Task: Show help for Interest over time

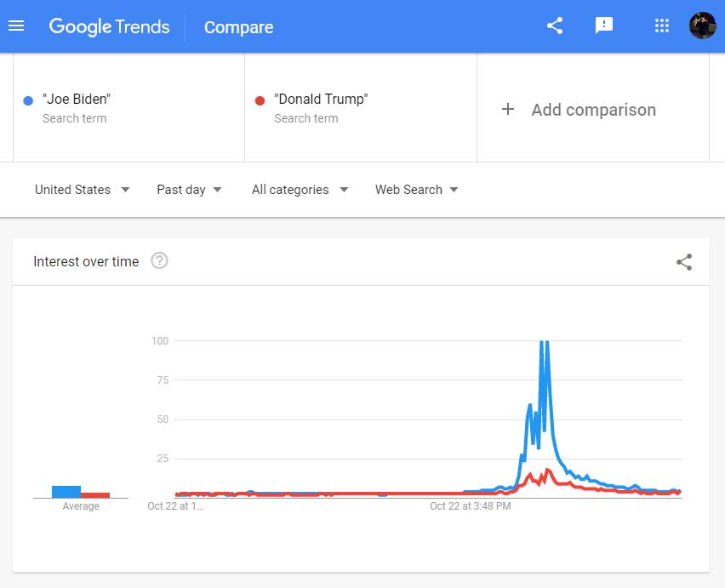Action: [159, 261]
